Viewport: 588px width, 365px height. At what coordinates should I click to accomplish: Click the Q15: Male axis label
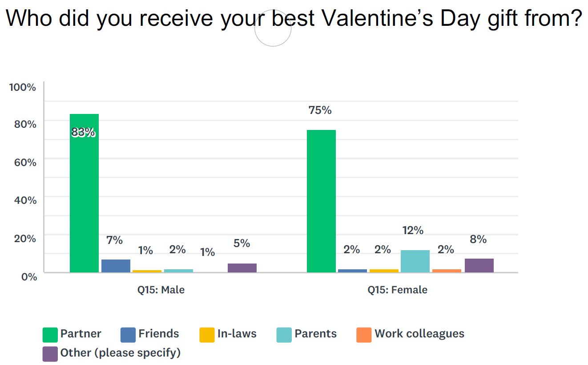161,290
